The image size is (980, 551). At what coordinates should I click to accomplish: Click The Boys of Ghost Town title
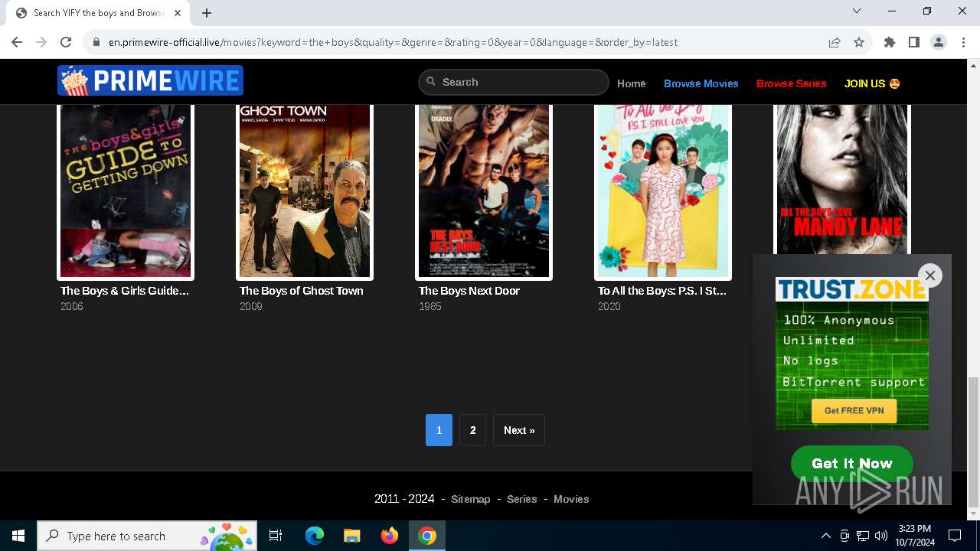pos(302,291)
